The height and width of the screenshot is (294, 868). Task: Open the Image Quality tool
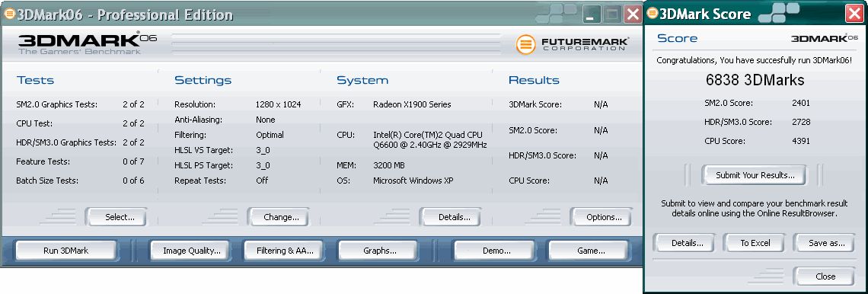click(192, 251)
